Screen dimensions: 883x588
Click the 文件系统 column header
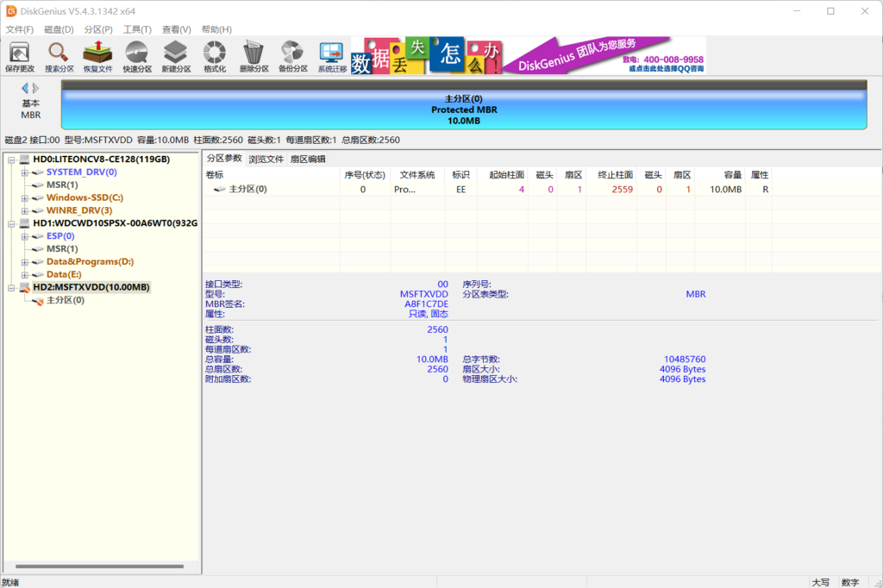coord(417,175)
